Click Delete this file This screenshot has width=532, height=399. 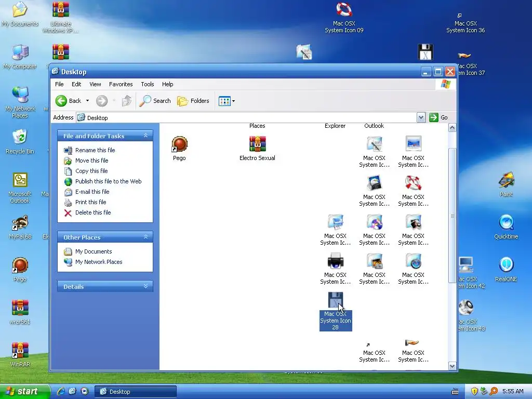[x=88, y=212]
